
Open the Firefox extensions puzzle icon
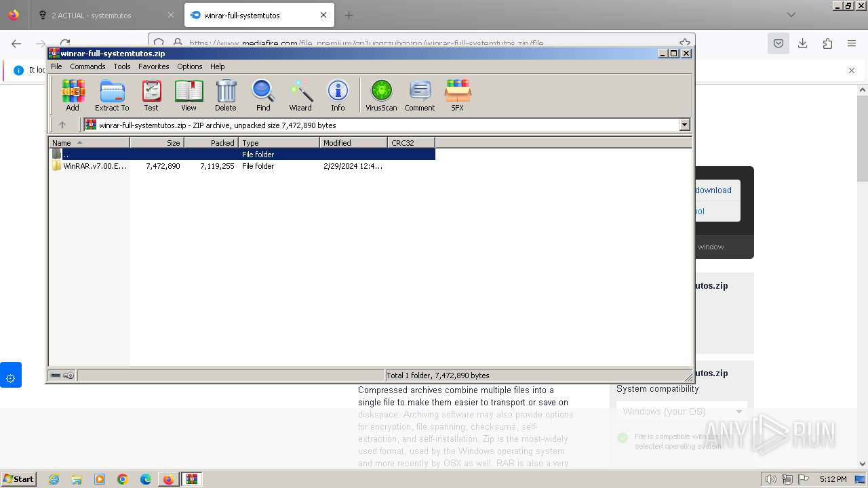click(827, 43)
